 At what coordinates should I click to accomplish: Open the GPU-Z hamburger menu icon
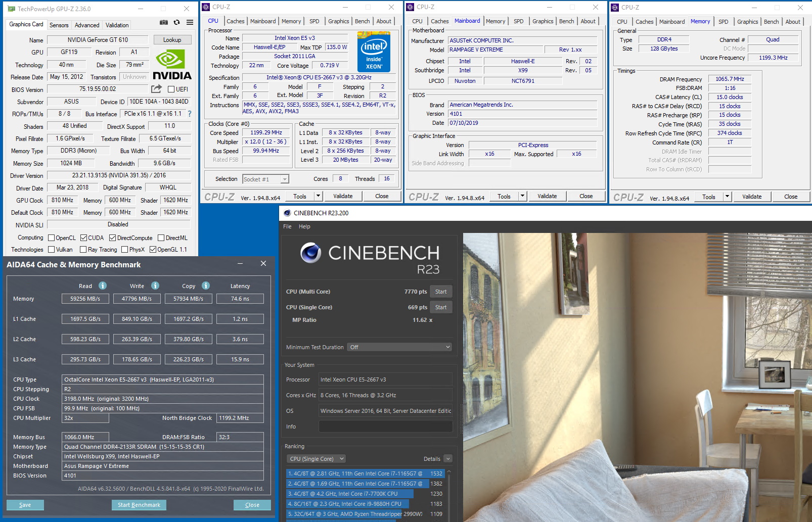click(x=190, y=22)
